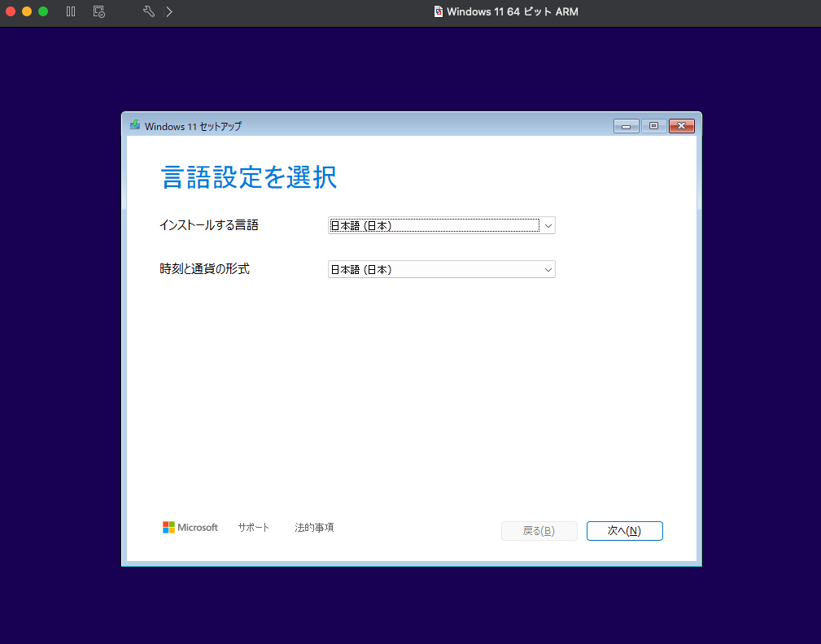
Task: Click the Windows 11 64 ビット ARM title text
Action: pyautogui.click(x=512, y=11)
